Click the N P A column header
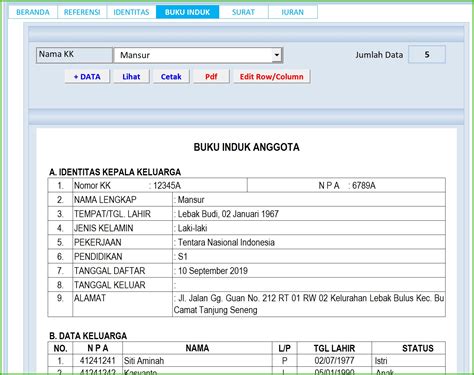Screen dimensions: 474x375 coord(98,348)
